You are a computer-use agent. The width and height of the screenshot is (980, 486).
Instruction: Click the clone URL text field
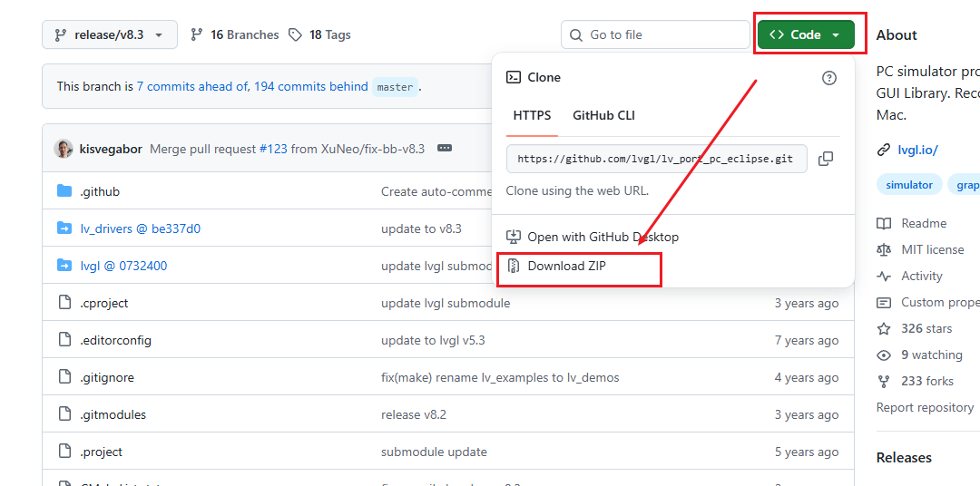[656, 159]
